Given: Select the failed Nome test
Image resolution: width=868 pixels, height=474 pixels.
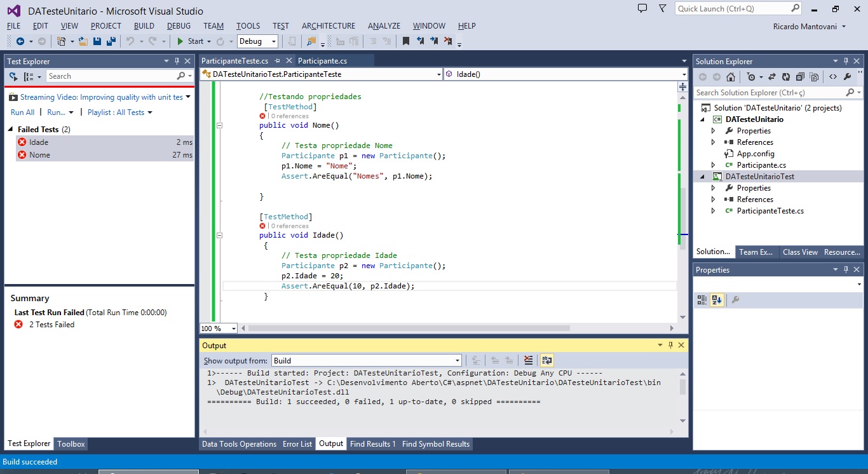Looking at the screenshot, I should point(39,155).
